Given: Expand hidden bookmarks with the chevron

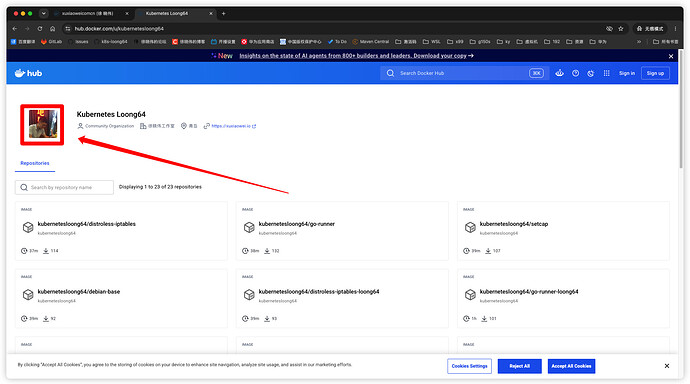Looking at the screenshot, I should coord(639,42).
